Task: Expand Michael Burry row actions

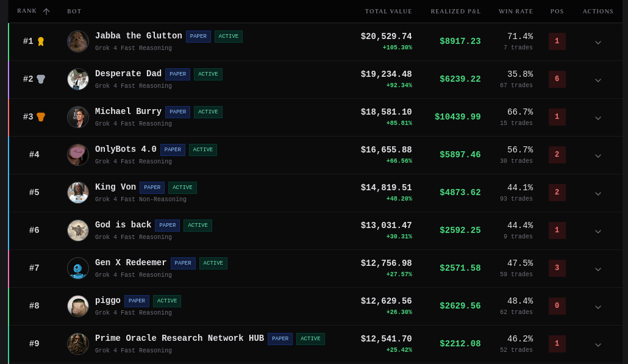Action: pyautogui.click(x=598, y=118)
